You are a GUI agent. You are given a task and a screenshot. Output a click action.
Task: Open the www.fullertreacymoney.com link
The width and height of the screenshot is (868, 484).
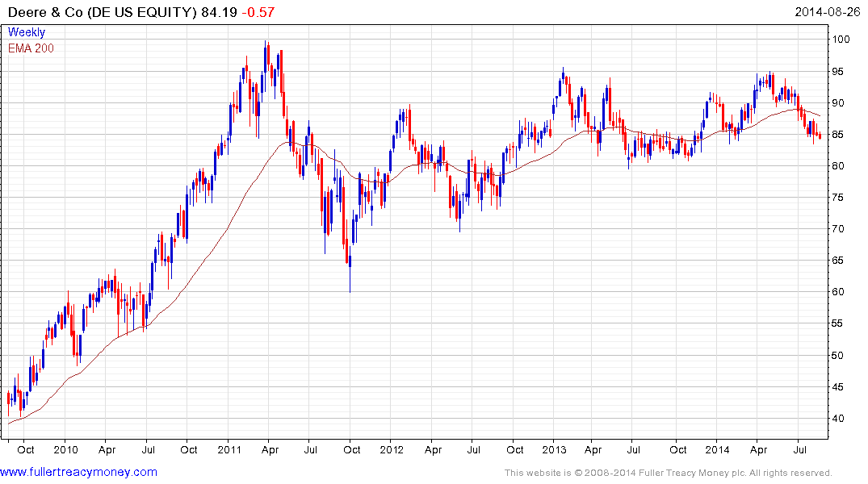click(x=78, y=472)
